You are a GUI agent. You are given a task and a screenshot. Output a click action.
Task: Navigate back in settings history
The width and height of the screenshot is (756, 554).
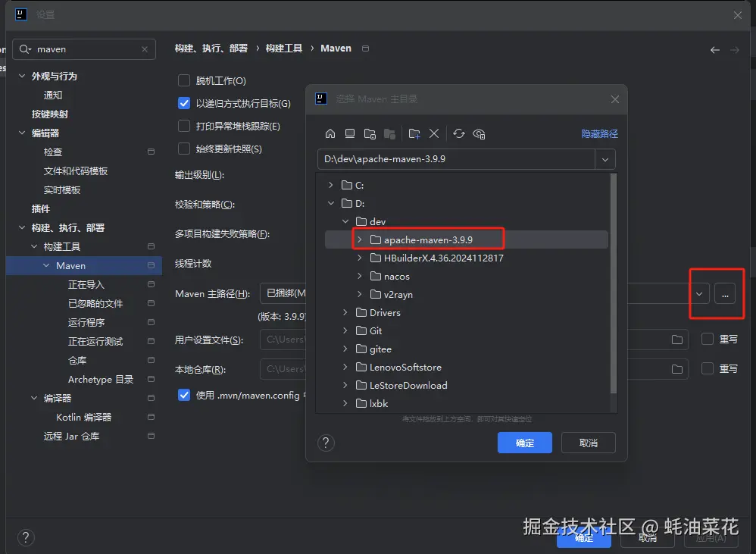pyautogui.click(x=715, y=50)
